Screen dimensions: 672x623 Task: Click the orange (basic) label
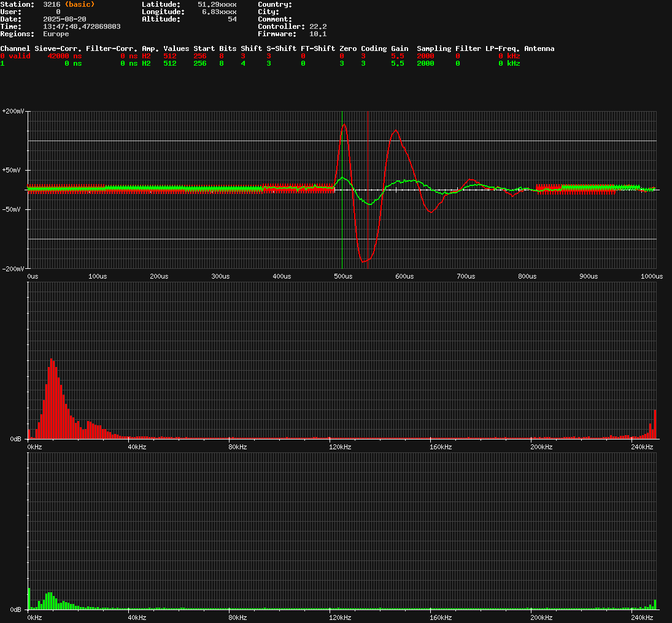click(79, 4)
